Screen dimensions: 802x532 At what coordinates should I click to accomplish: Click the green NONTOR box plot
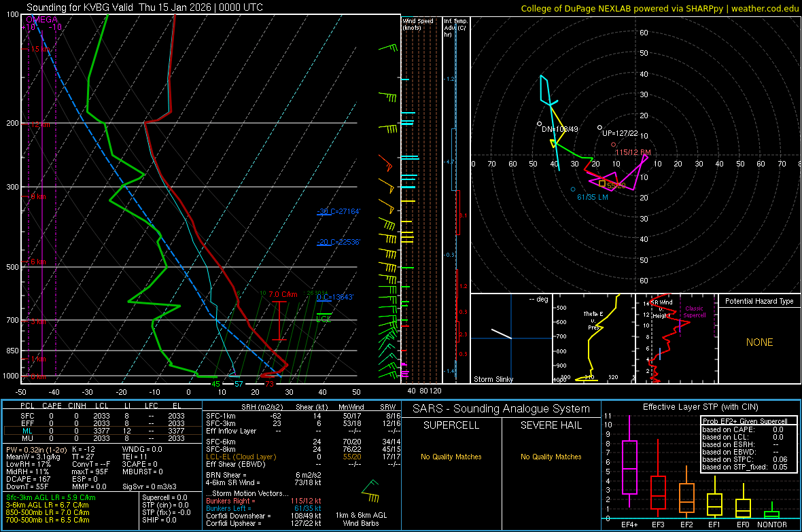click(x=772, y=511)
